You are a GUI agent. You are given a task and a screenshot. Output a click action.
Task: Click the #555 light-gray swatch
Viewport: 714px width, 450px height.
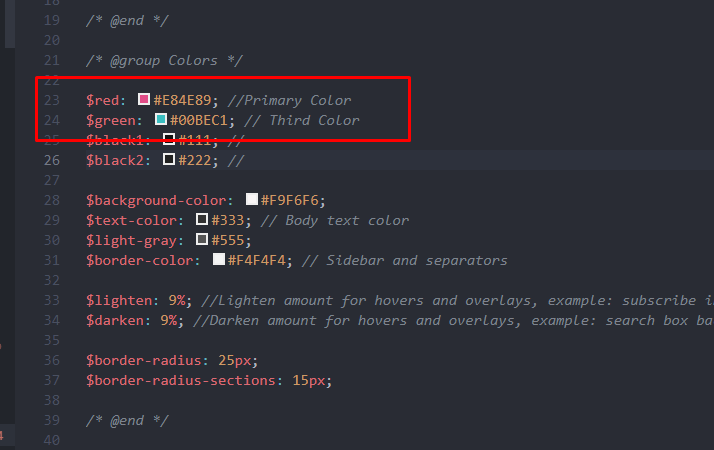(202, 240)
